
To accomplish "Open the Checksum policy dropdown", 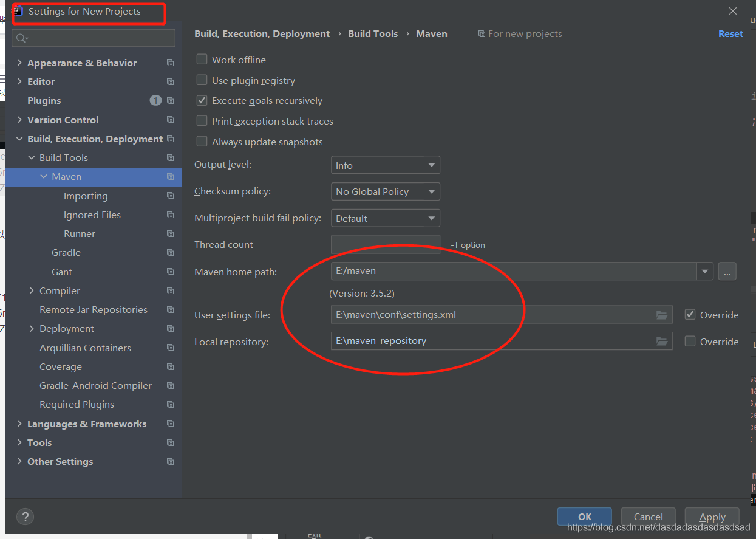I will [385, 191].
